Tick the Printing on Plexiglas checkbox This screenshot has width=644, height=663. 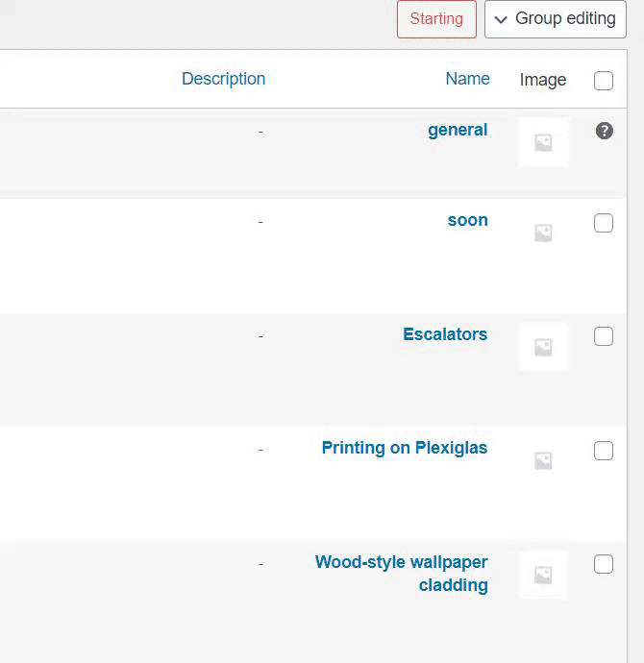pyautogui.click(x=604, y=451)
